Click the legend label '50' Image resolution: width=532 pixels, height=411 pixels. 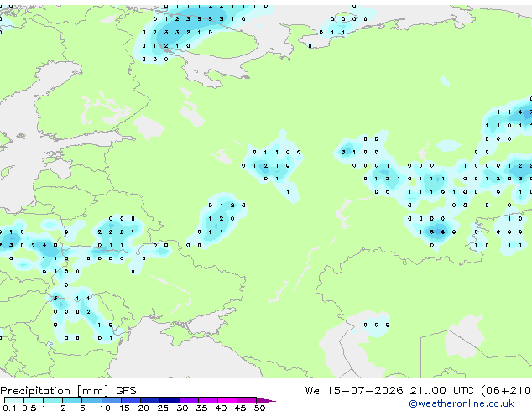click(x=259, y=408)
